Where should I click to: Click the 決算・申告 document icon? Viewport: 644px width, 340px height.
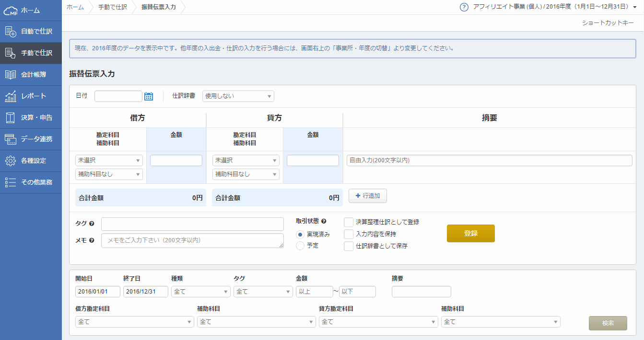(11, 117)
